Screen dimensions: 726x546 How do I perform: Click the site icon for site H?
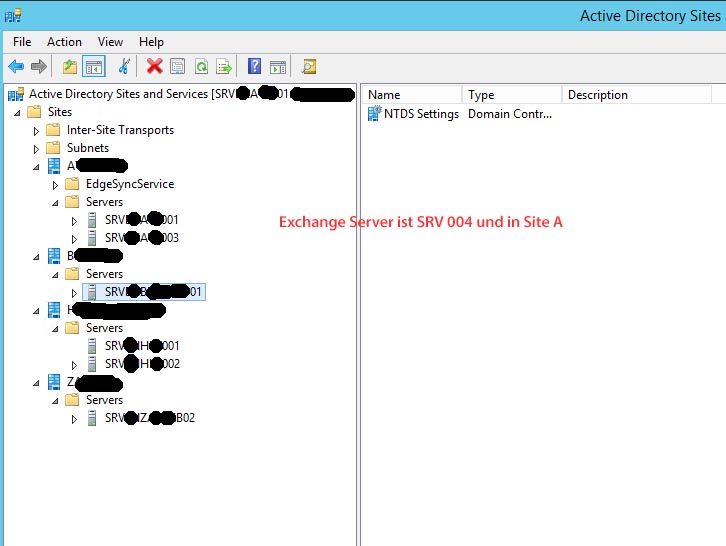[54, 310]
